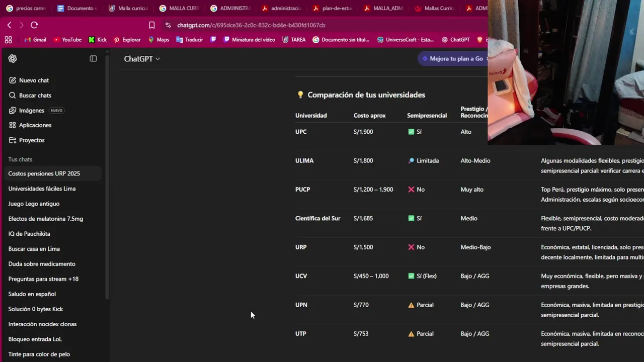Open the Explorar Pinterest bookmark
The image size is (644, 362).
[x=127, y=40]
